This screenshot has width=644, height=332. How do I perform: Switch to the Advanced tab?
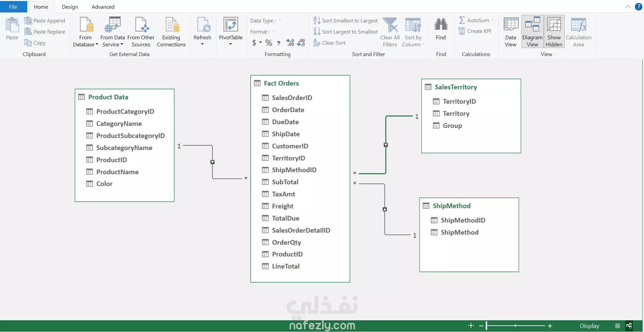point(103,7)
